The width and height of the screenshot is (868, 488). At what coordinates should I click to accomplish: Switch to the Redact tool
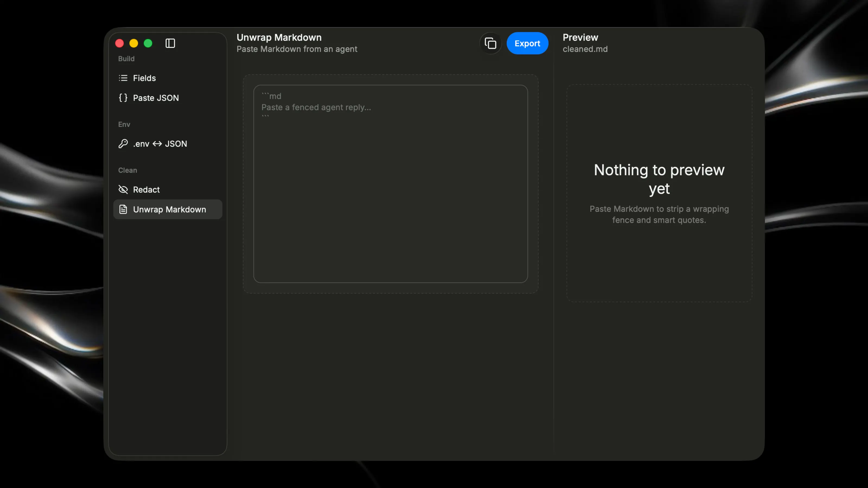coord(167,190)
